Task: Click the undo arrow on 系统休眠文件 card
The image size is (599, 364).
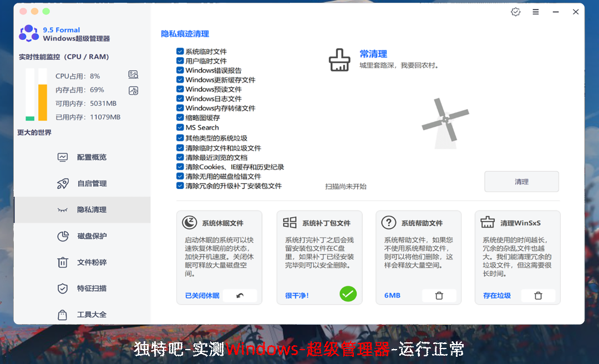Action: click(240, 296)
